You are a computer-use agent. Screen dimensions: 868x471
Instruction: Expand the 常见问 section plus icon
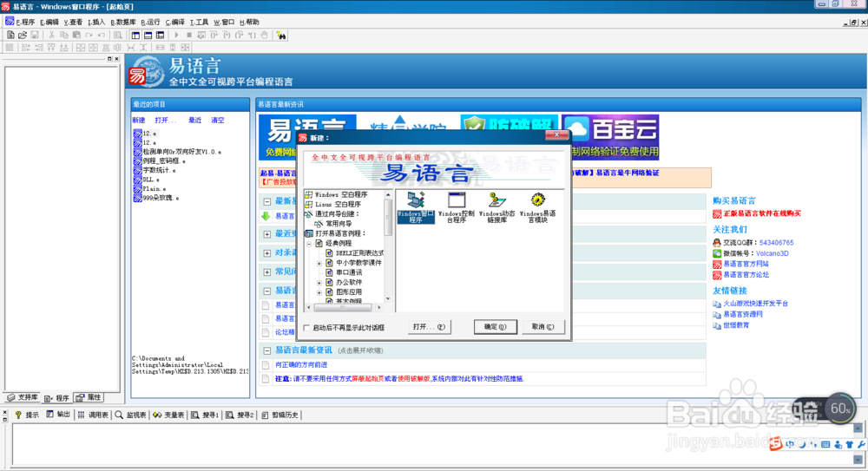coord(266,272)
